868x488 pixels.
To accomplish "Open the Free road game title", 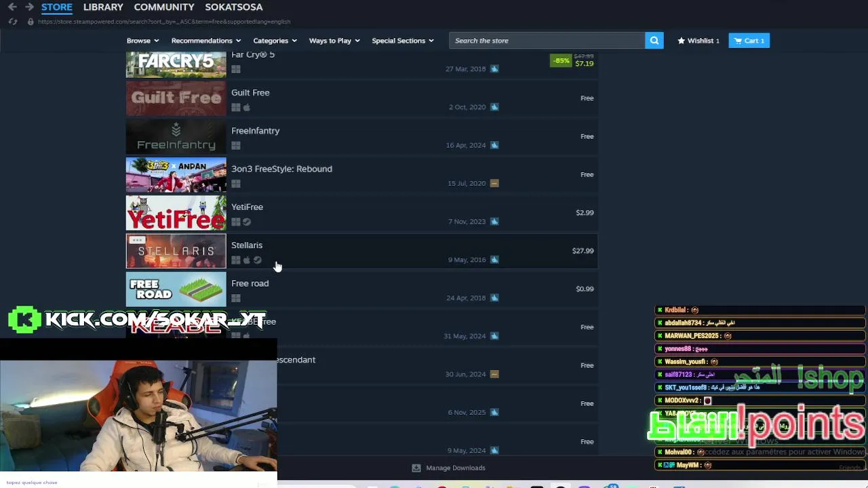I will 250,283.
